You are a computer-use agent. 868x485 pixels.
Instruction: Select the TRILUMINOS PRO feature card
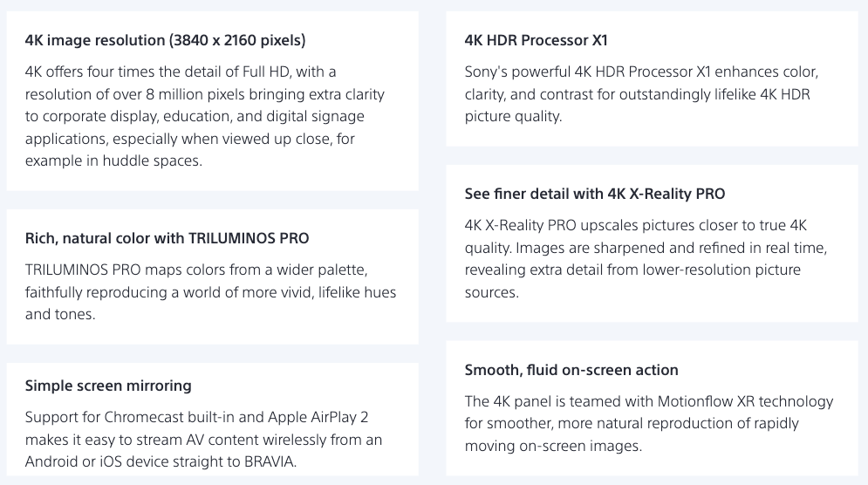[213, 277]
